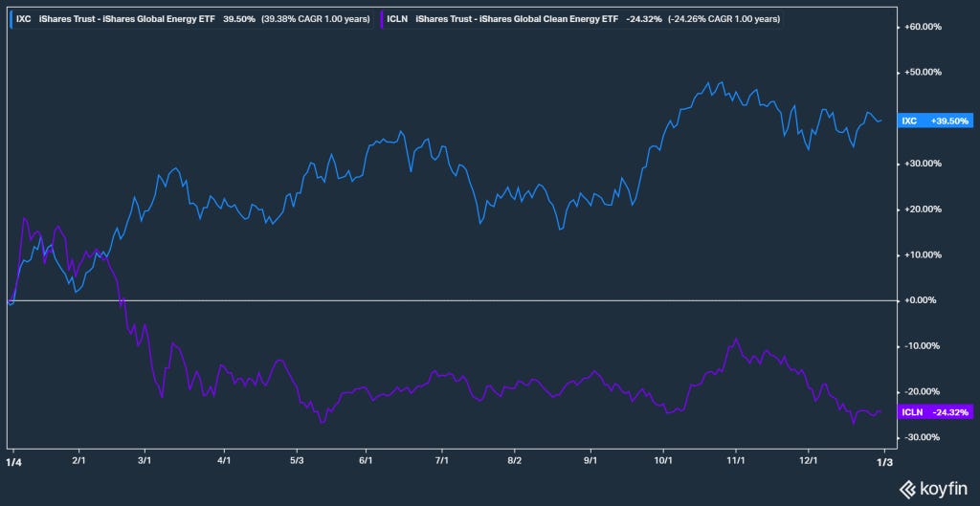The width and height of the screenshot is (980, 506).
Task: Click the IXC +39.50% price tag
Action: point(935,121)
